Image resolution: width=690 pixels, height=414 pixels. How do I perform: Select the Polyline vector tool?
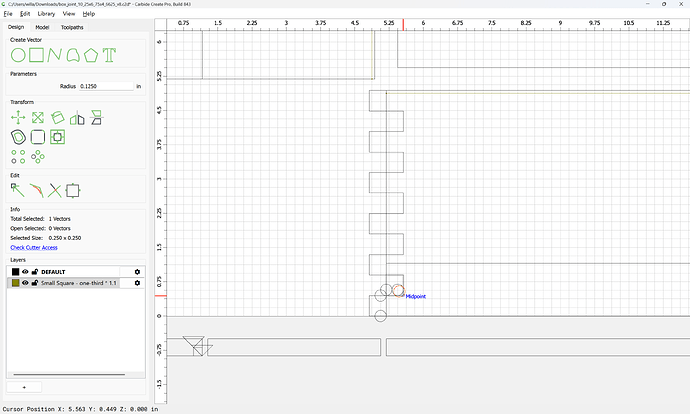pyautogui.click(x=54, y=55)
